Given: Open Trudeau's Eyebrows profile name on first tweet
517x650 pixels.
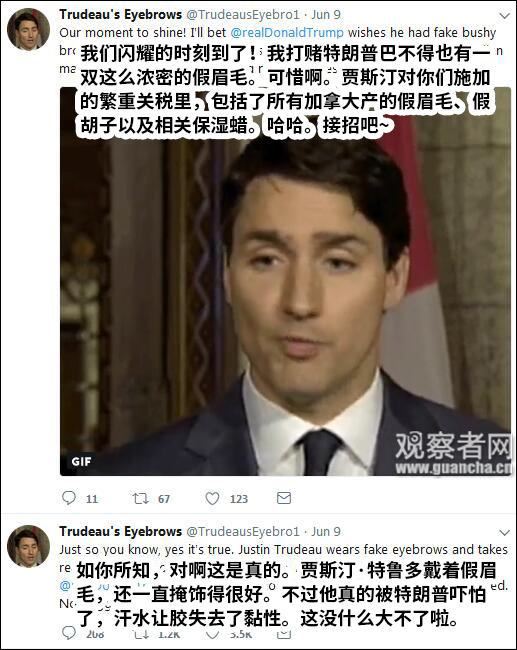Looking at the screenshot, I should pyautogui.click(x=121, y=15).
